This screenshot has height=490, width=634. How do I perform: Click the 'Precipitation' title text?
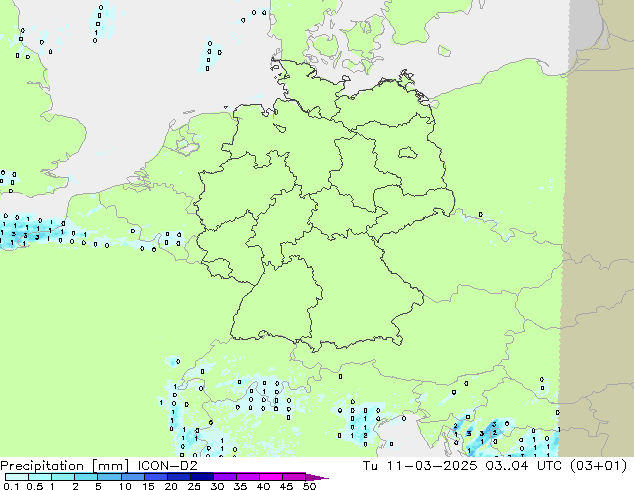coord(42,466)
